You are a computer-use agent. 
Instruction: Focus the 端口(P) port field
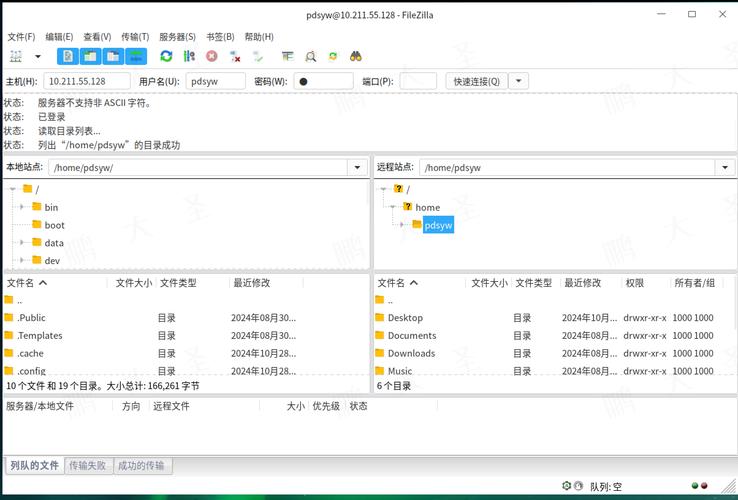(x=418, y=81)
